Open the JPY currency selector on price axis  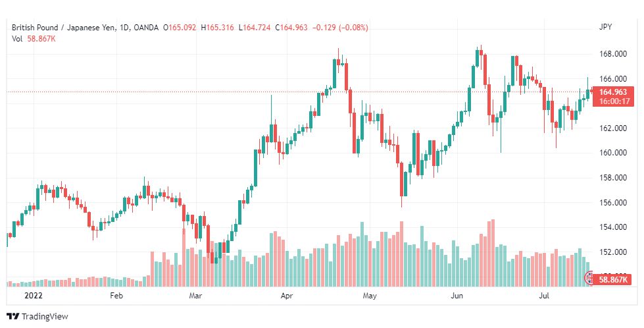point(605,27)
